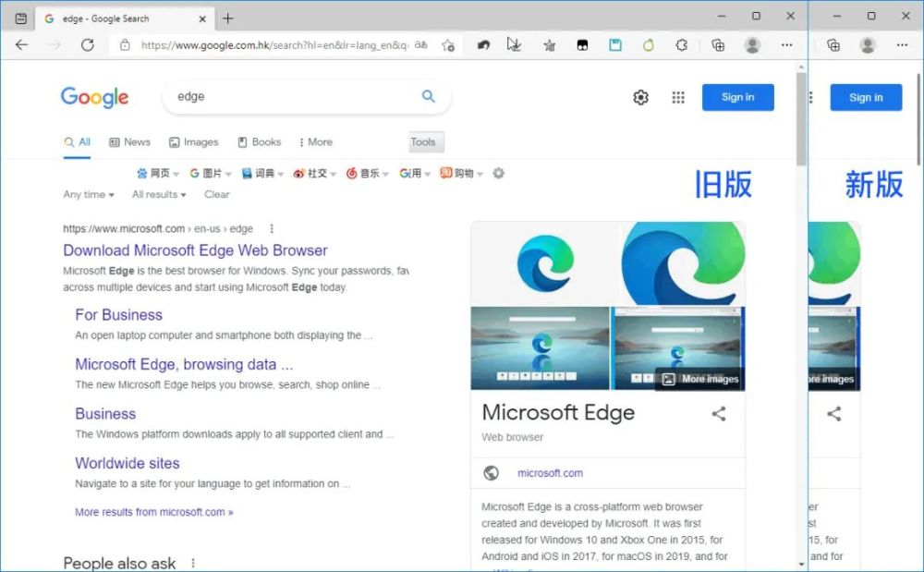Image resolution: width=924 pixels, height=572 pixels.
Task: Open the Google apps grid icon
Action: pyautogui.click(x=678, y=97)
